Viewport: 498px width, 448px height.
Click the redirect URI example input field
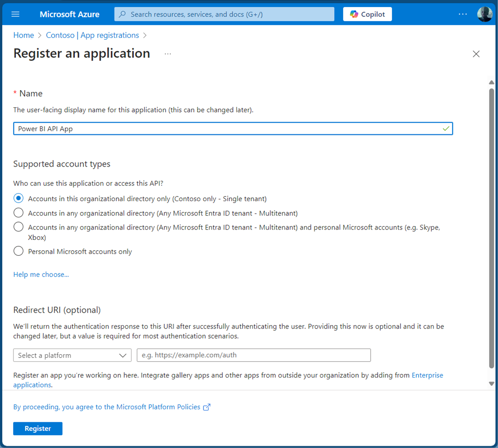click(253, 355)
